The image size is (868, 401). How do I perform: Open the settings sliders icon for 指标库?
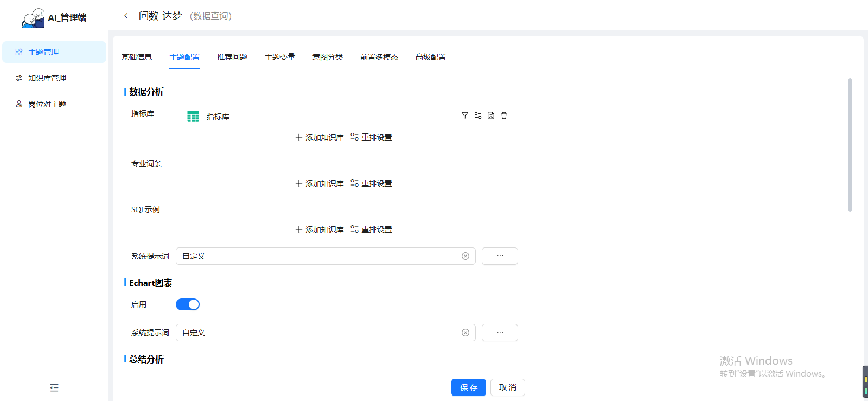(x=478, y=116)
